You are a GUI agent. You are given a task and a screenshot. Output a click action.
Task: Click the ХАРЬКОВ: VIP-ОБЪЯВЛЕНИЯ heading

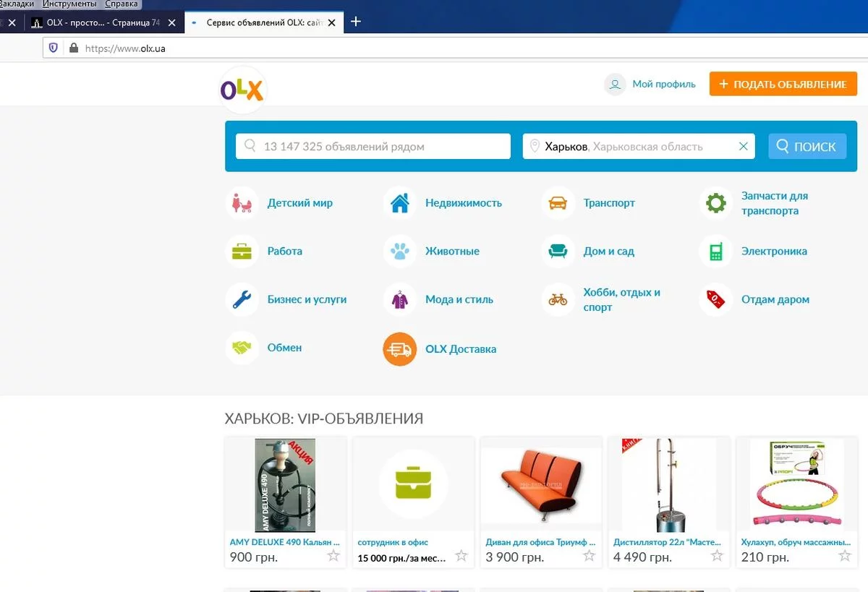(324, 419)
